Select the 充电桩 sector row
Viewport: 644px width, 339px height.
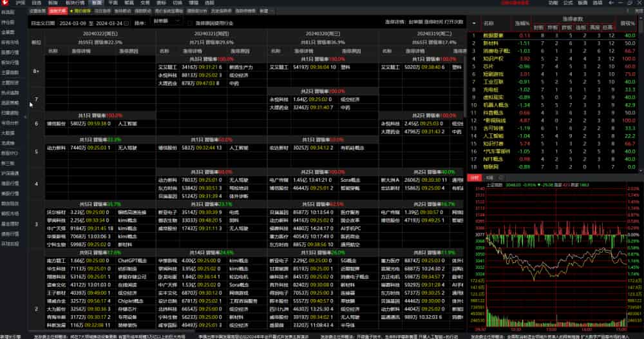click(x=554, y=90)
